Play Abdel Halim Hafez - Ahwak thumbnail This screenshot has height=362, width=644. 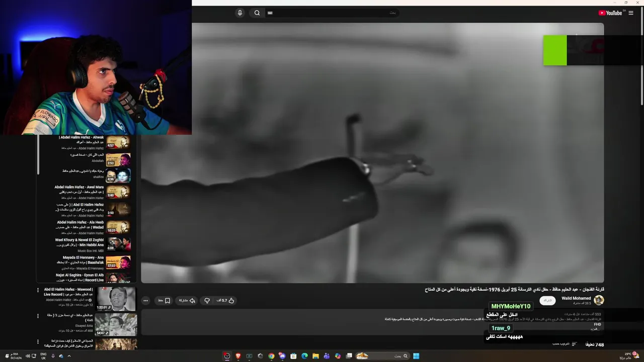pos(118,142)
